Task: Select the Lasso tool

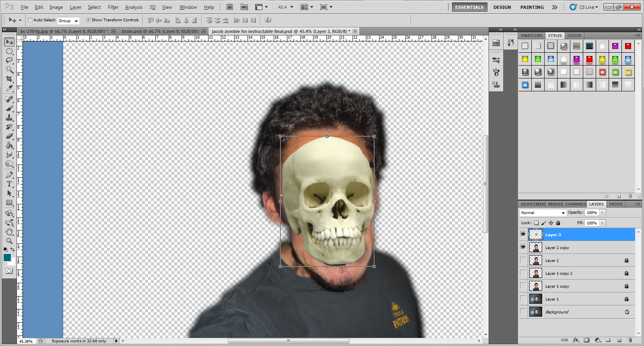Action: (x=9, y=60)
